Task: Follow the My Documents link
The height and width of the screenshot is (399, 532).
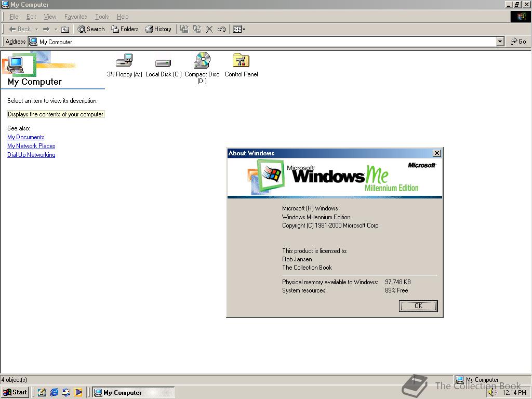Action: tap(26, 137)
